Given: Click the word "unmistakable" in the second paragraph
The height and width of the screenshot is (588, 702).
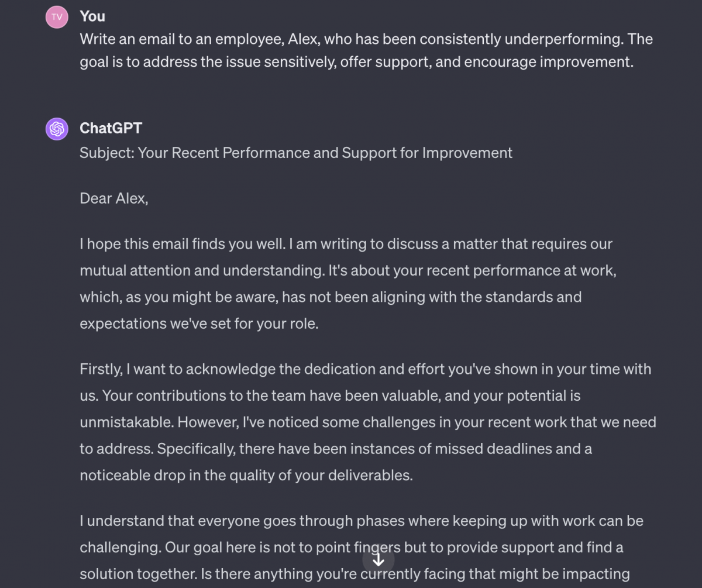Looking at the screenshot, I should pyautogui.click(x=126, y=422).
